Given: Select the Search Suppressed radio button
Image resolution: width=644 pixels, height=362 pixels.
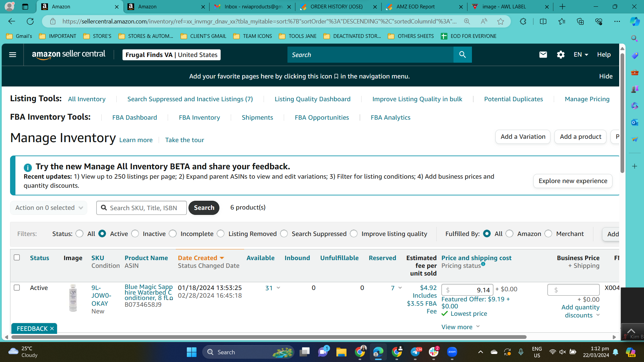Looking at the screenshot, I should (284, 234).
